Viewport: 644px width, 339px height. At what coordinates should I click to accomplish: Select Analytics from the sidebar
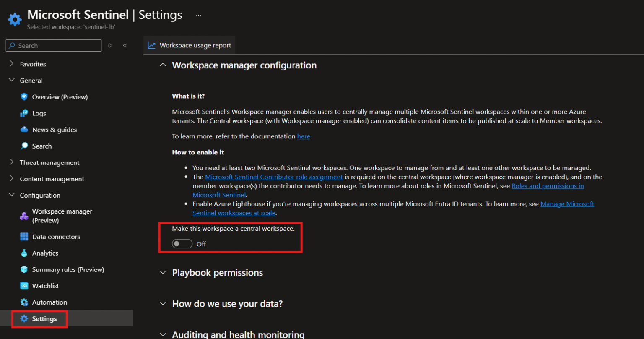coord(44,253)
